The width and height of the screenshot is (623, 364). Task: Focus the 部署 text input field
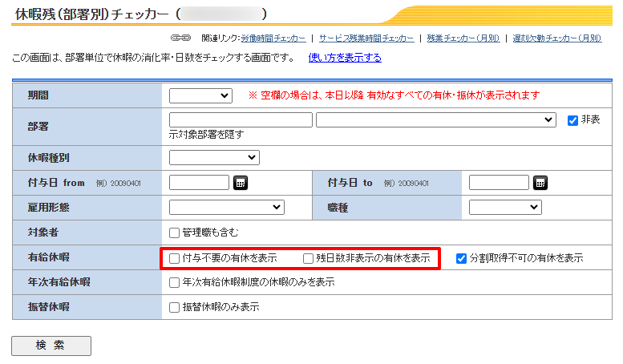tap(241, 119)
